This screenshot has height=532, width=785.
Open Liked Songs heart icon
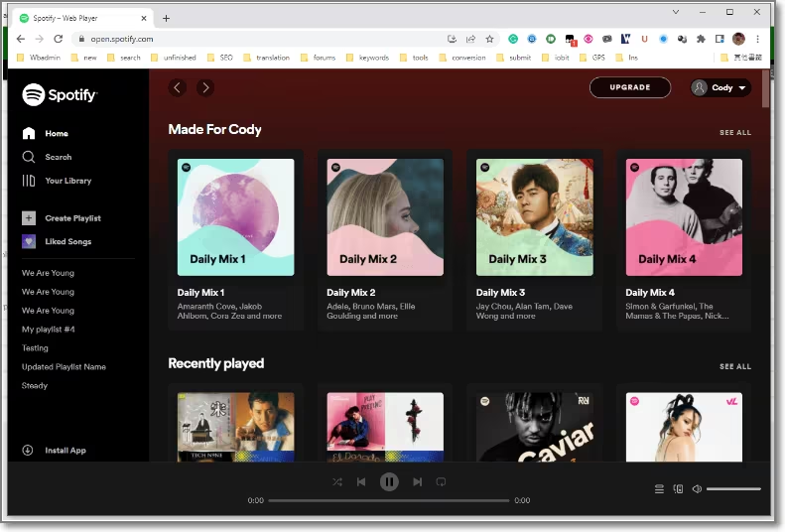[29, 241]
